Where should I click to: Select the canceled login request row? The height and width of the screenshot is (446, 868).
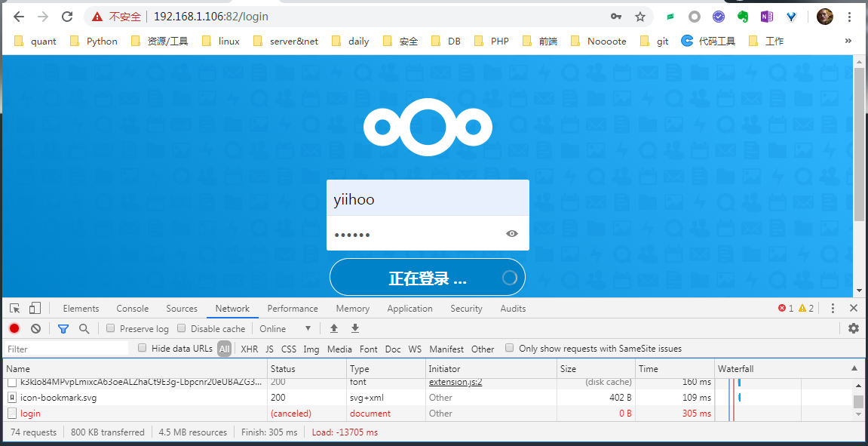pos(428,414)
